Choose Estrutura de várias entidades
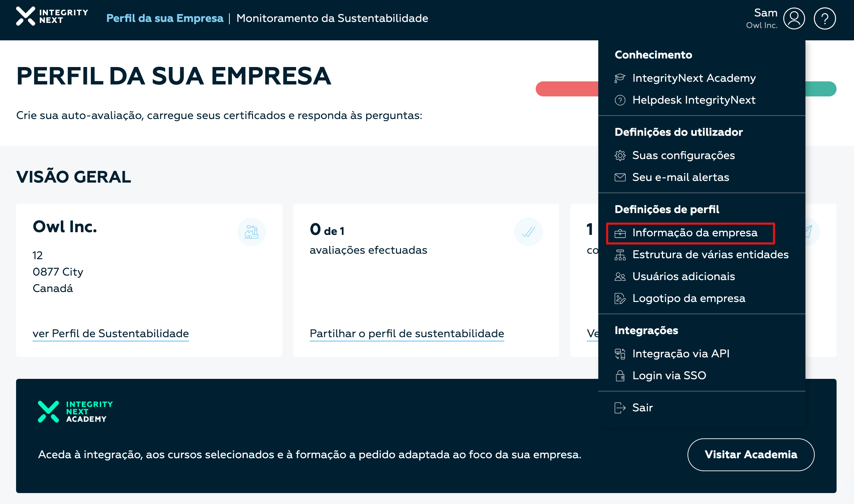The width and height of the screenshot is (854, 504). coord(710,255)
